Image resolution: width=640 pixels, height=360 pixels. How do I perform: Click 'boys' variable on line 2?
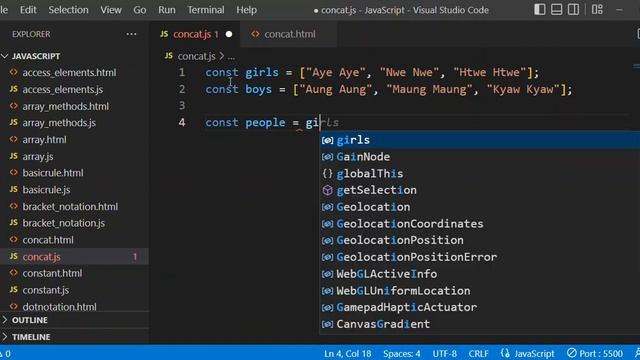(x=258, y=89)
